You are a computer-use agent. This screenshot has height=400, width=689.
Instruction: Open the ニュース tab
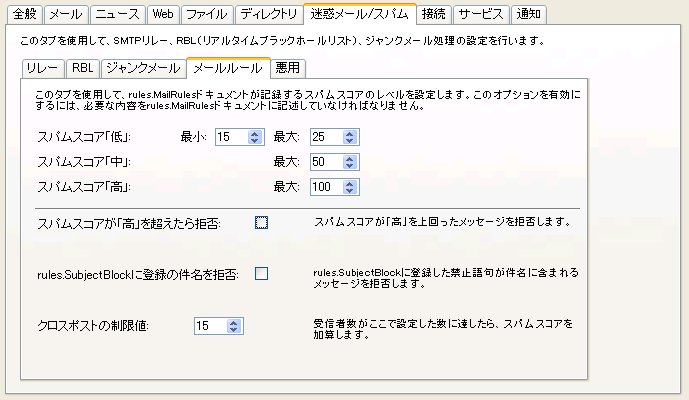coord(117,15)
